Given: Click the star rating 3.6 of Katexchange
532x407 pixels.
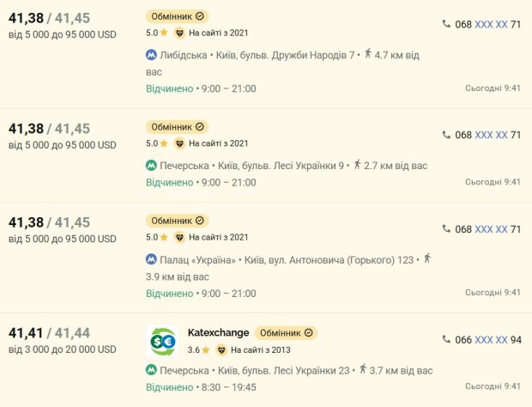Looking at the screenshot, I should (198, 350).
